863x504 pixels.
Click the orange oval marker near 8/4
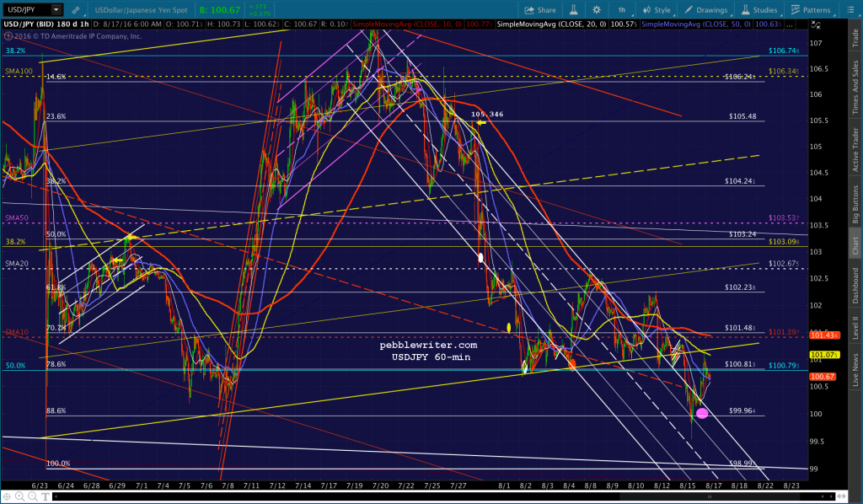tap(572, 364)
